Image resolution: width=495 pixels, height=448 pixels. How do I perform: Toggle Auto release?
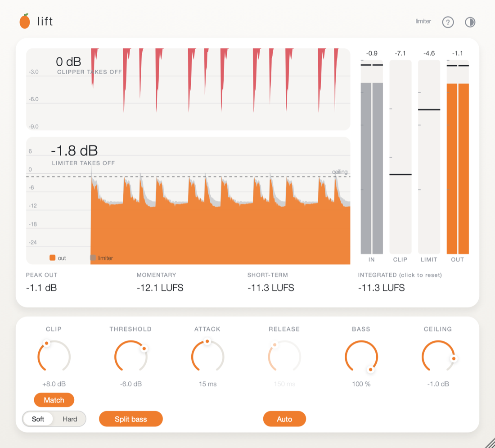click(284, 419)
